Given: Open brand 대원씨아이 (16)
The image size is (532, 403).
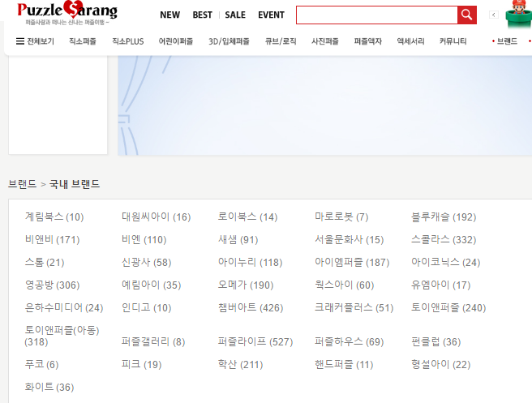Looking at the screenshot, I should (x=156, y=217).
